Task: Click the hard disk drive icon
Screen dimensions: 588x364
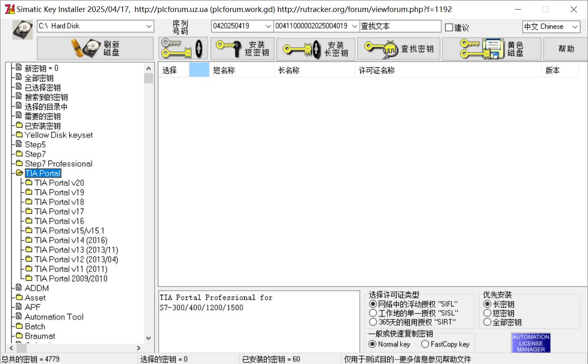Action: point(22,30)
